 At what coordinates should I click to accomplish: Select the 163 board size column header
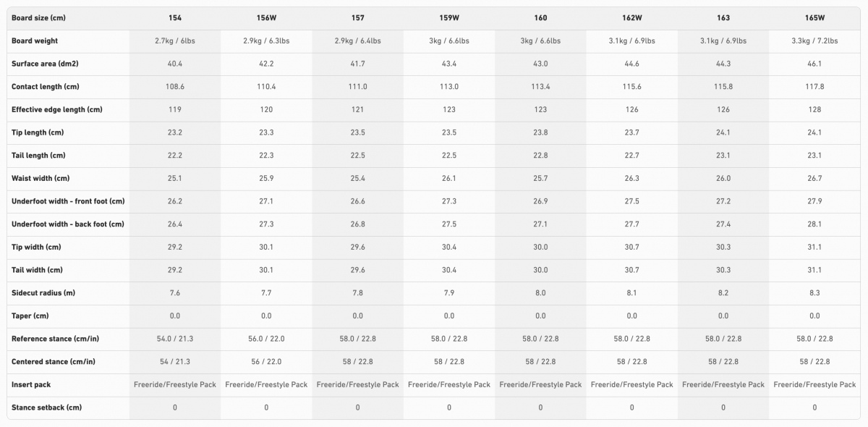pyautogui.click(x=723, y=18)
